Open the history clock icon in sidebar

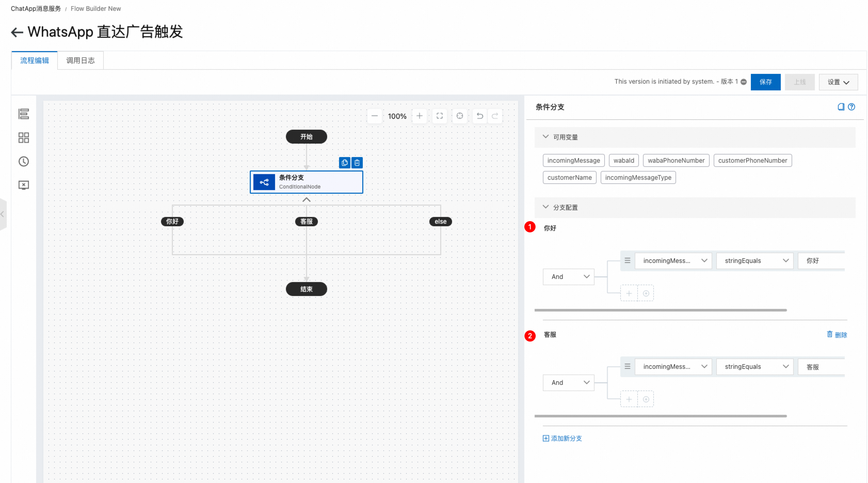24,161
